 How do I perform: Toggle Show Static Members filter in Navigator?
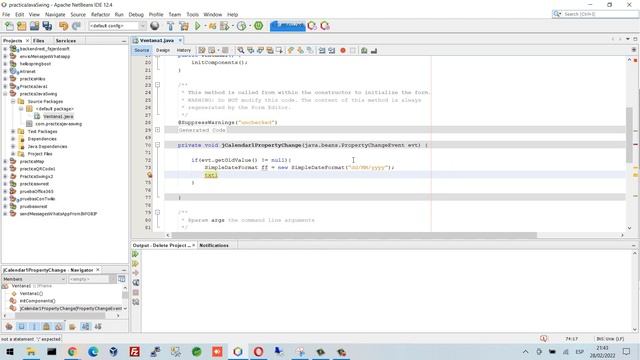(x=34, y=327)
